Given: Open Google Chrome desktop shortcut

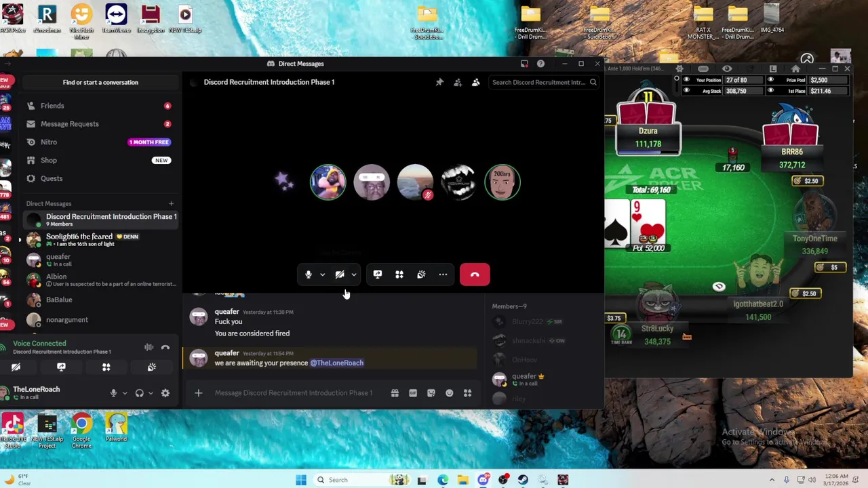Looking at the screenshot, I should (81, 432).
